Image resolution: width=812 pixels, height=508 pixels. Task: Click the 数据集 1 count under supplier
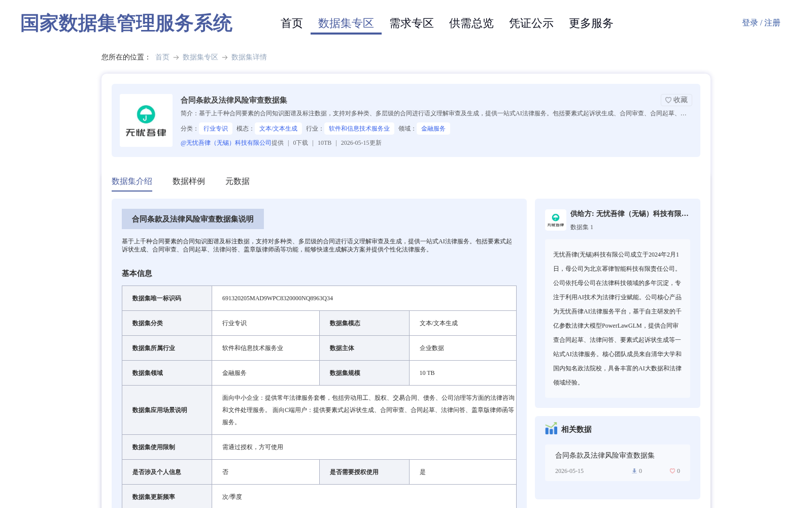pos(582,227)
